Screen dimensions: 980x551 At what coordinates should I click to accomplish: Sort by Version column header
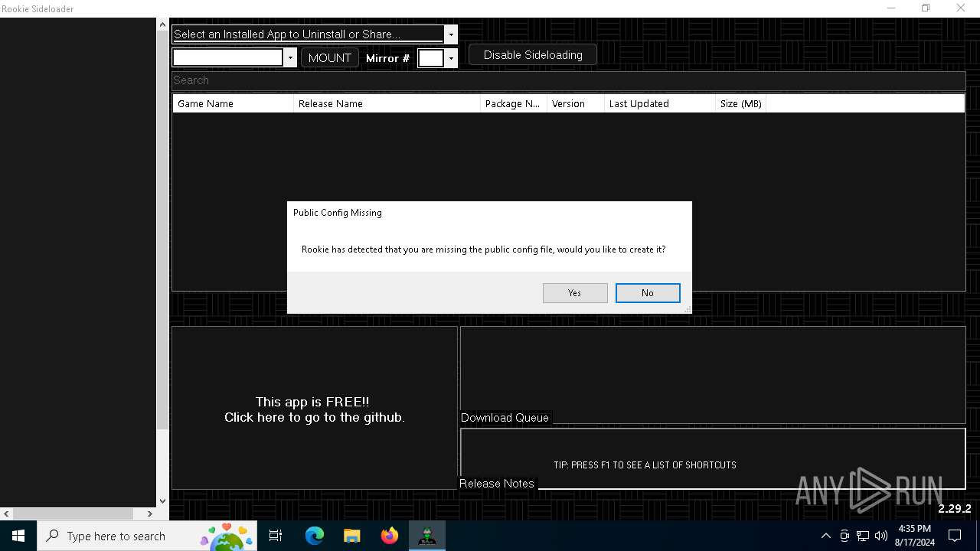pos(576,103)
